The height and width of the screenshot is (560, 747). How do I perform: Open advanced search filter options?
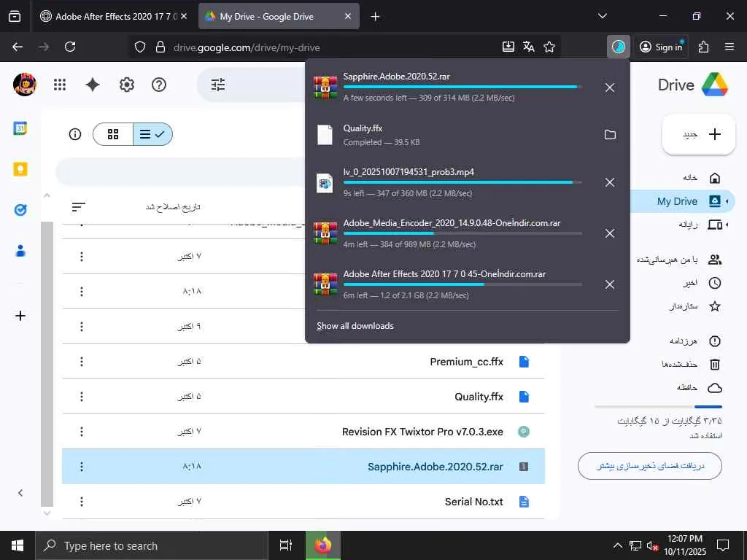click(218, 85)
